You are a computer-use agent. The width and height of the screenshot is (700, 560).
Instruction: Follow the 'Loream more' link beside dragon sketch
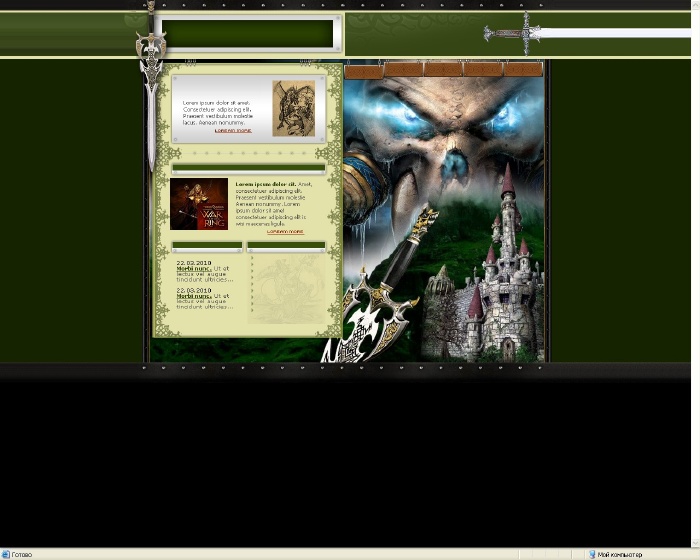[233, 131]
